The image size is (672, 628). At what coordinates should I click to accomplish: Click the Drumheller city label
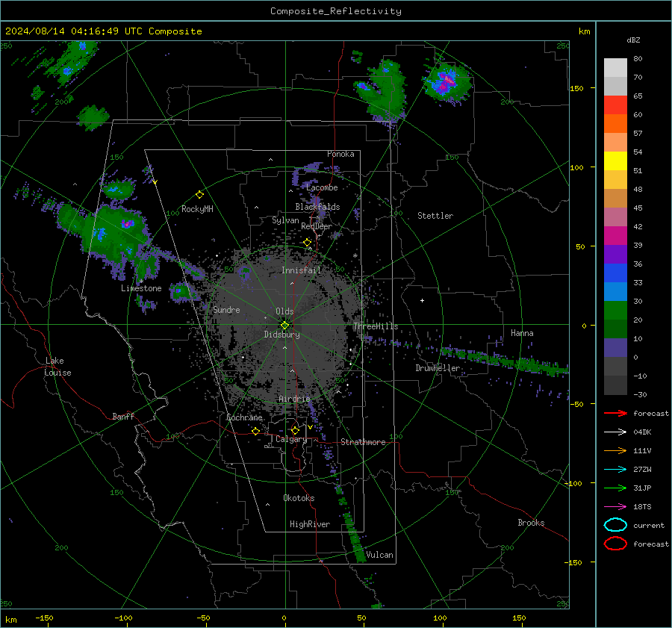[x=438, y=368]
